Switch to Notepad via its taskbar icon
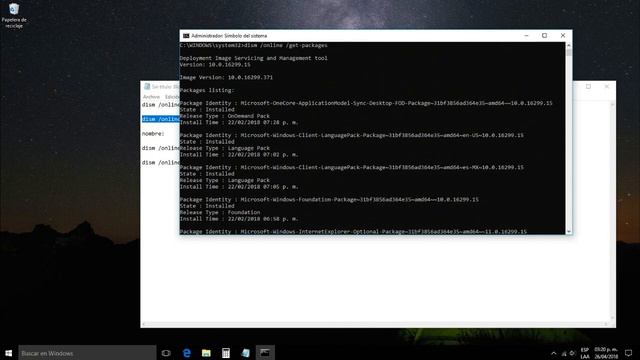640x360 pixels. [245, 353]
